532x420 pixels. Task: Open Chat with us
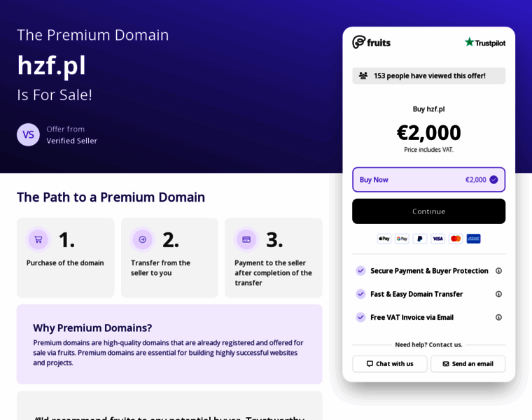pos(390,364)
